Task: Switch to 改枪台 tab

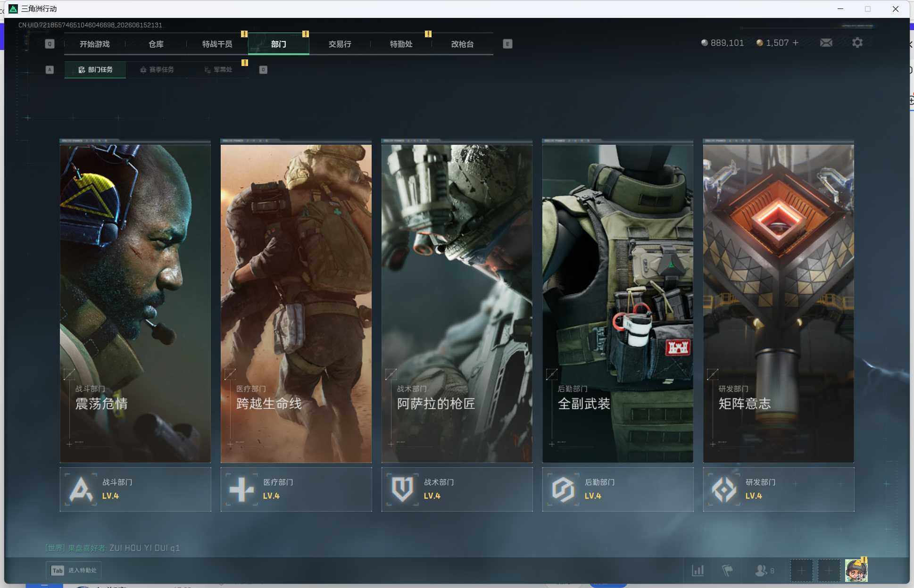Action: click(x=462, y=44)
